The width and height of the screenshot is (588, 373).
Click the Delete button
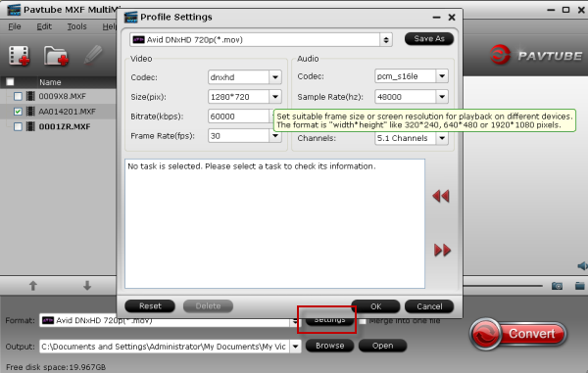click(208, 306)
